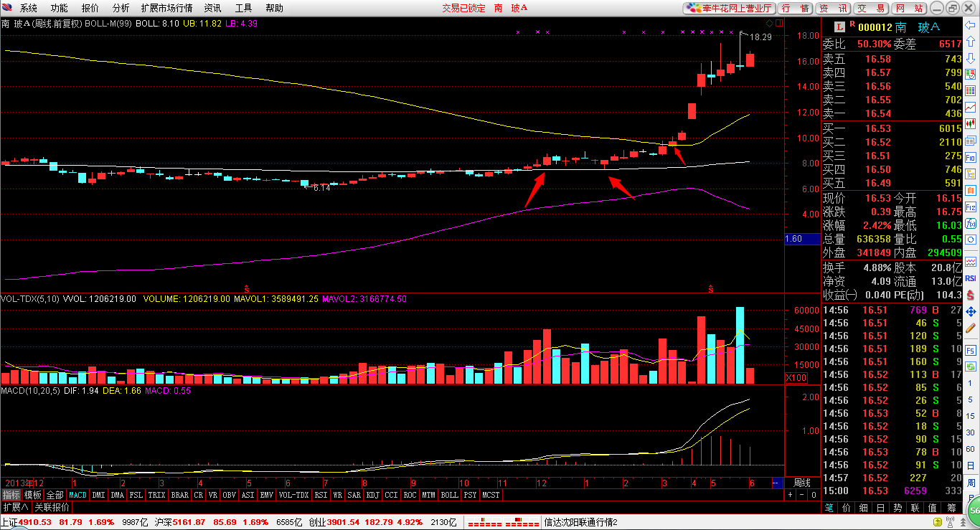
Task: Open the 关联报价 tab
Action: (x=52, y=507)
